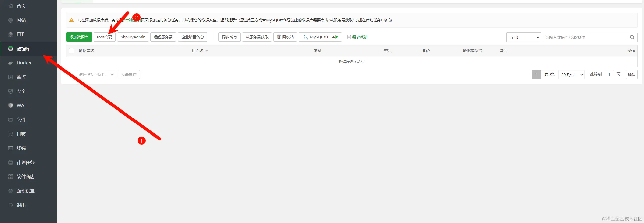Click the page 1 pagination button

(x=536, y=74)
